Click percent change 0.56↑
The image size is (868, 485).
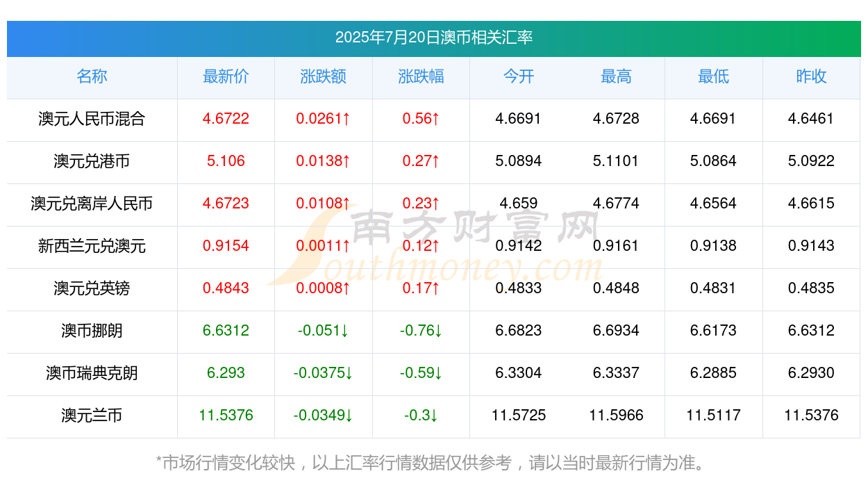[x=421, y=119]
